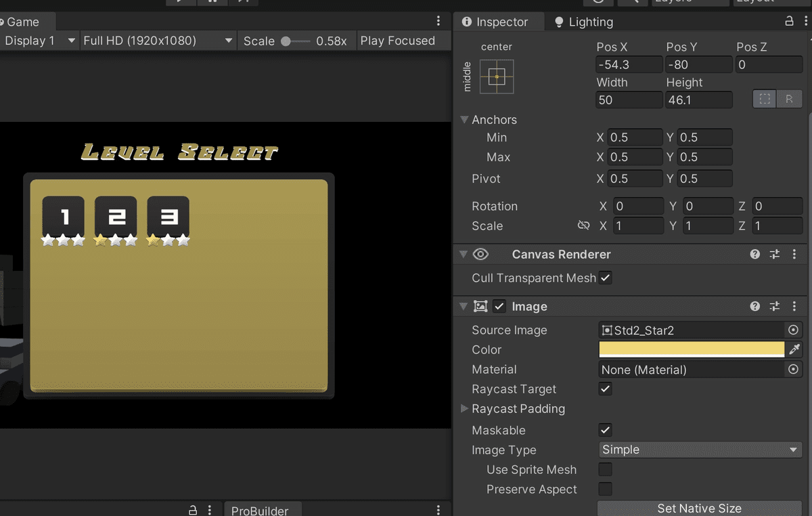Uncheck the Raycast Target option
Viewport: 812px width, 516px height.
[606, 389]
